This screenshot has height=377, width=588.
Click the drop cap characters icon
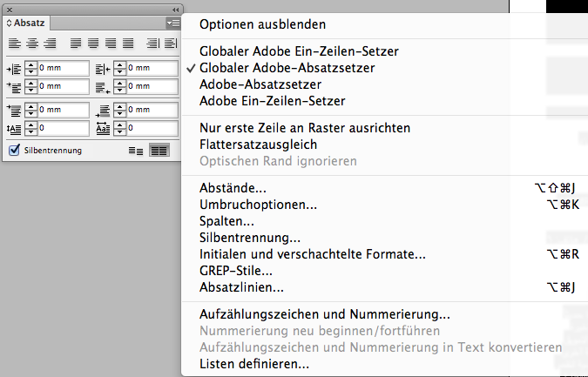[103, 129]
